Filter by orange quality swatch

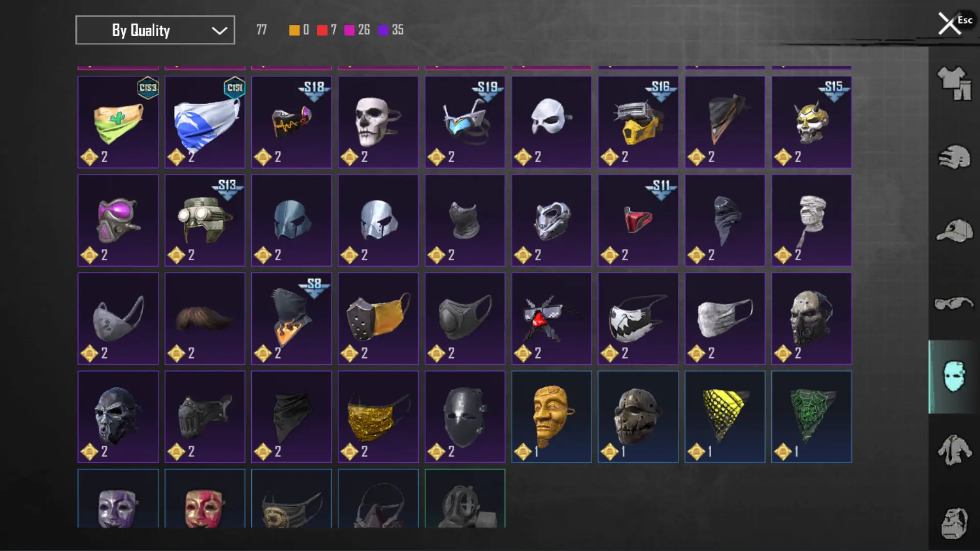point(295,30)
